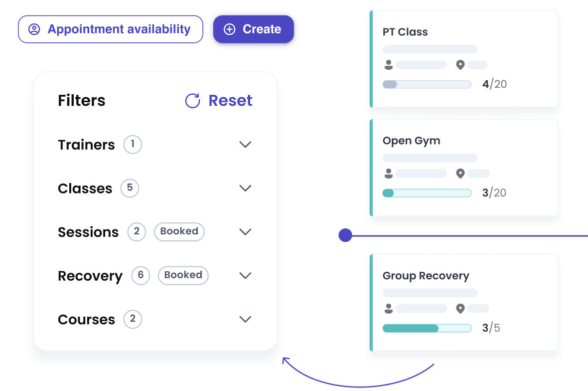This screenshot has height=391, width=588.
Task: Expand the Classes filter chevron
Action: coord(245,189)
